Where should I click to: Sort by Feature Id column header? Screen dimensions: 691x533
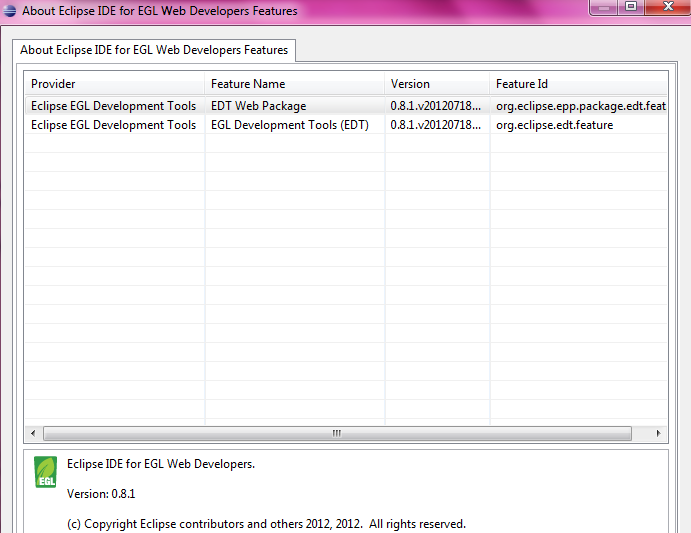point(578,84)
